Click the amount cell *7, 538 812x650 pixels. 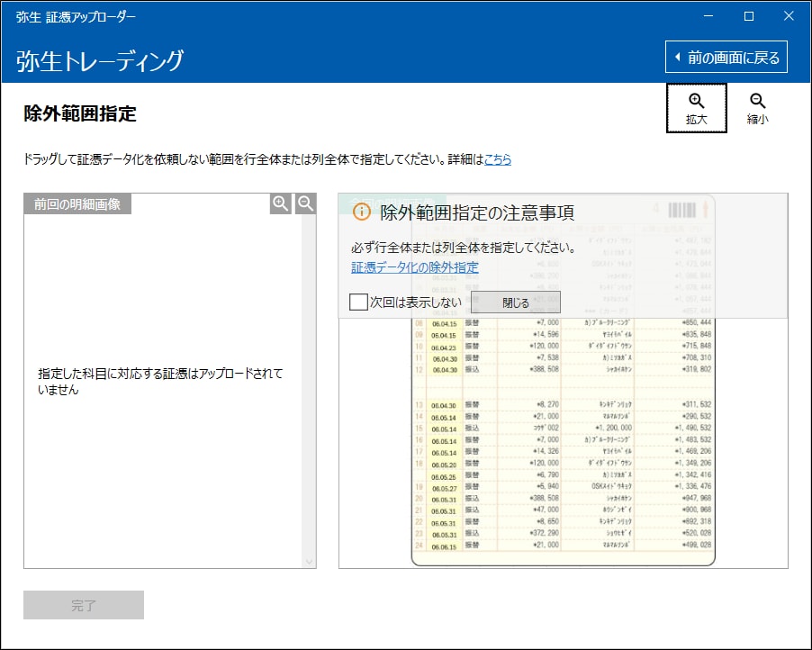tap(546, 358)
